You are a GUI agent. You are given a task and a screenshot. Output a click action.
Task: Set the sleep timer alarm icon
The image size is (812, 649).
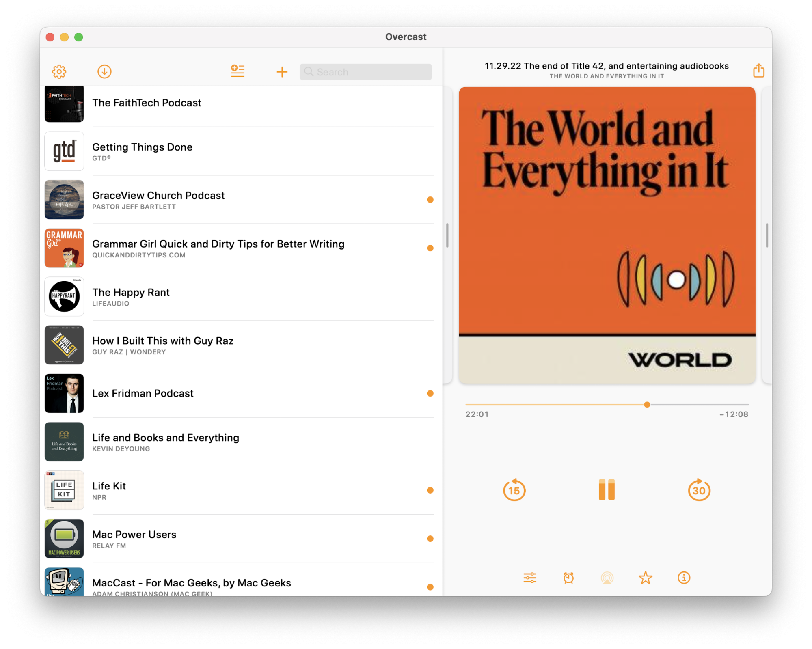click(568, 578)
